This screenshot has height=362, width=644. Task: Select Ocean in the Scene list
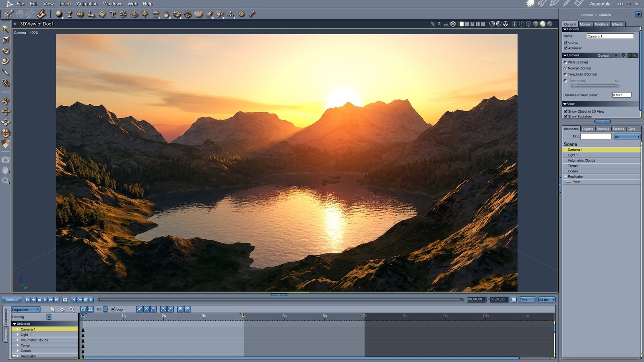point(601,171)
